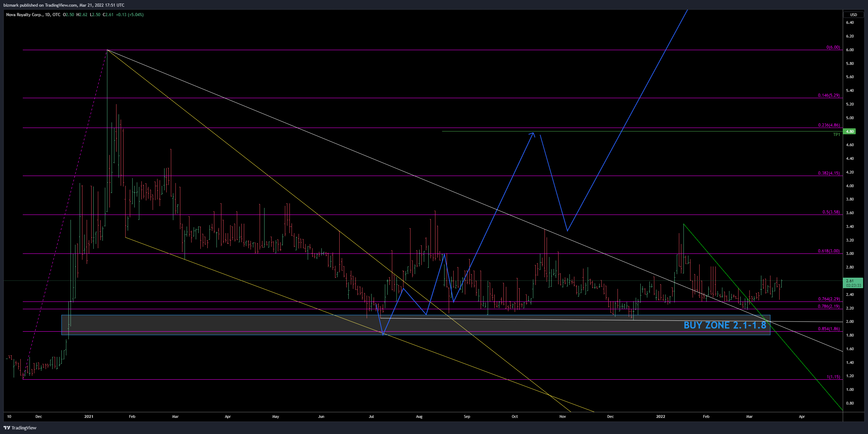The height and width of the screenshot is (434, 868).
Task: Click the 3.80 price axis label
Action: [850, 199]
